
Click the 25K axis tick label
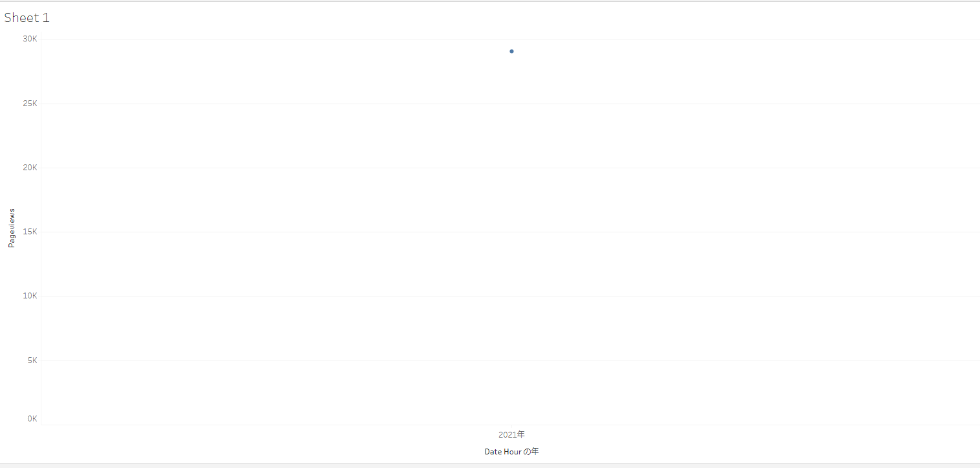30,104
